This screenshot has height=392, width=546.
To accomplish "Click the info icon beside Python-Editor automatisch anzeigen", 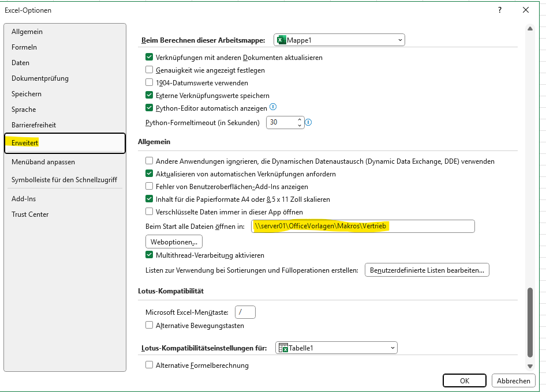I will [x=273, y=107].
